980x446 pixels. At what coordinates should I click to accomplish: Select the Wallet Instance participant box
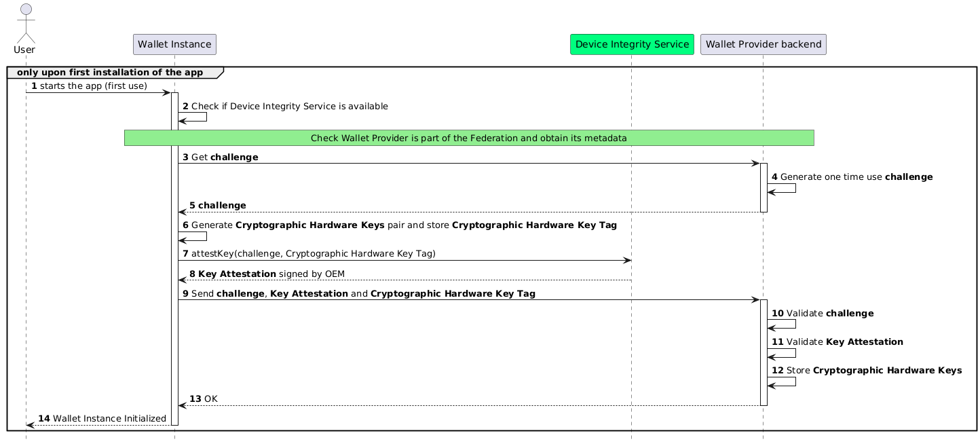click(176, 45)
